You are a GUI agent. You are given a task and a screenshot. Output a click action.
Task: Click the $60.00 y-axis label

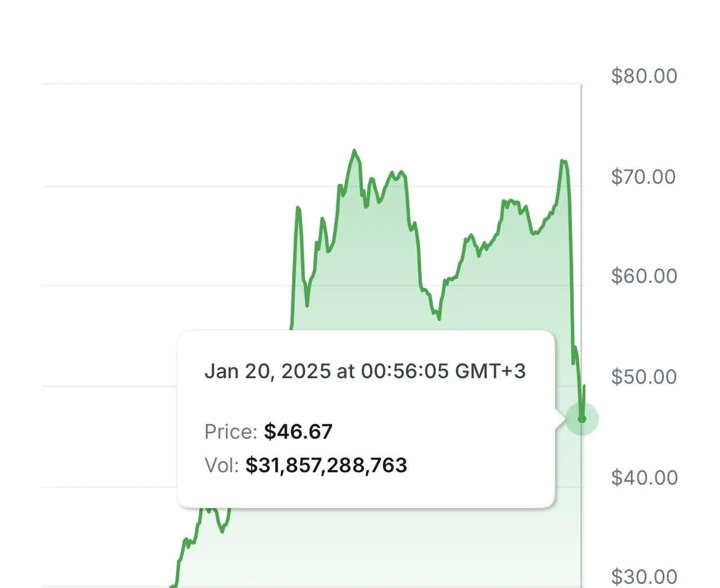click(x=644, y=276)
